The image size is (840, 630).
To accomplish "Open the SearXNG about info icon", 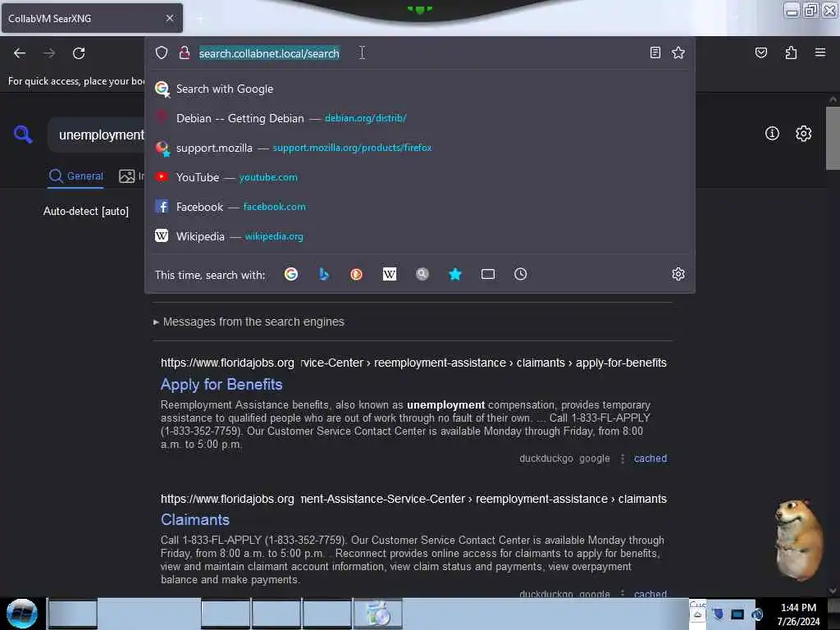I will click(x=772, y=134).
